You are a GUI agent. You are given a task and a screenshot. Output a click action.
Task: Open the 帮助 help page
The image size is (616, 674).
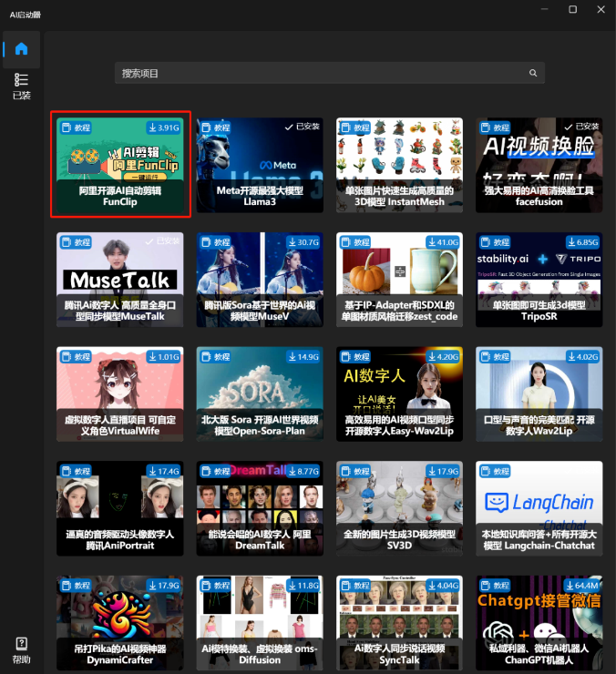point(22,650)
